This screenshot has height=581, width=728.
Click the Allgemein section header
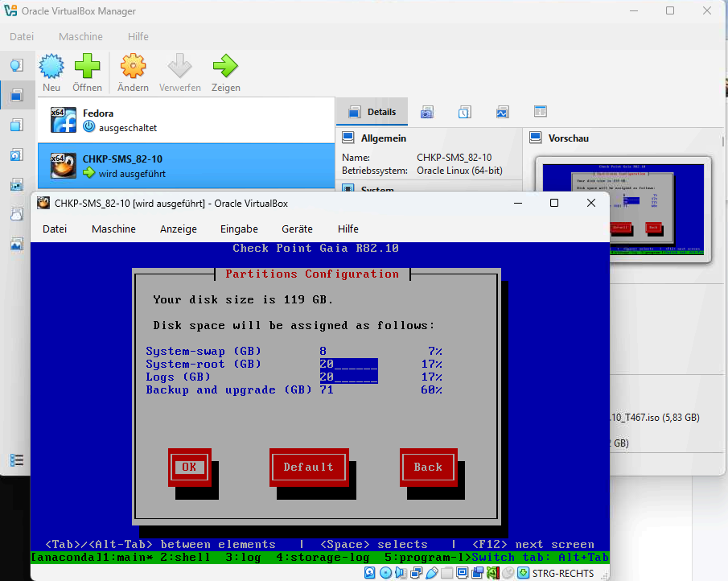(384, 138)
